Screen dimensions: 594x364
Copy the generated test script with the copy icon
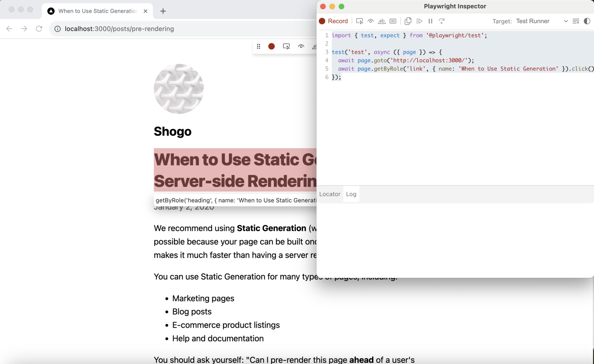coord(408,21)
